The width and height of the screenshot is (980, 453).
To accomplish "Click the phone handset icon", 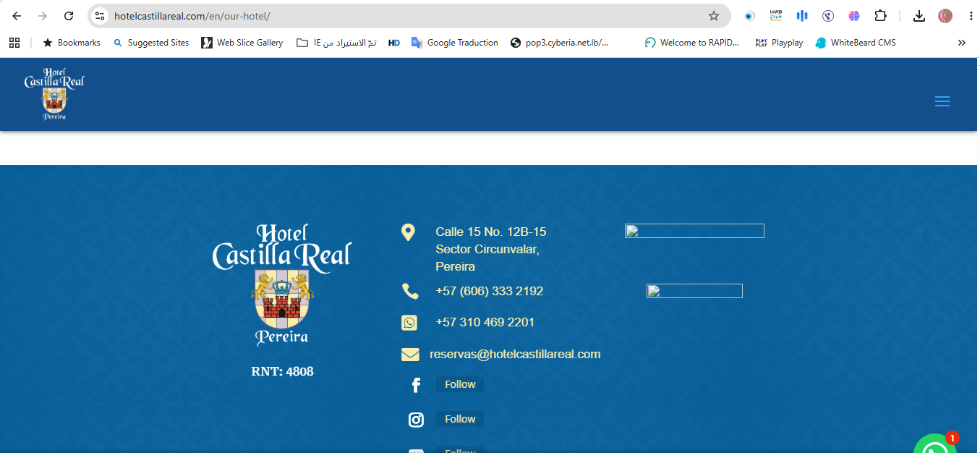I will pos(410,292).
